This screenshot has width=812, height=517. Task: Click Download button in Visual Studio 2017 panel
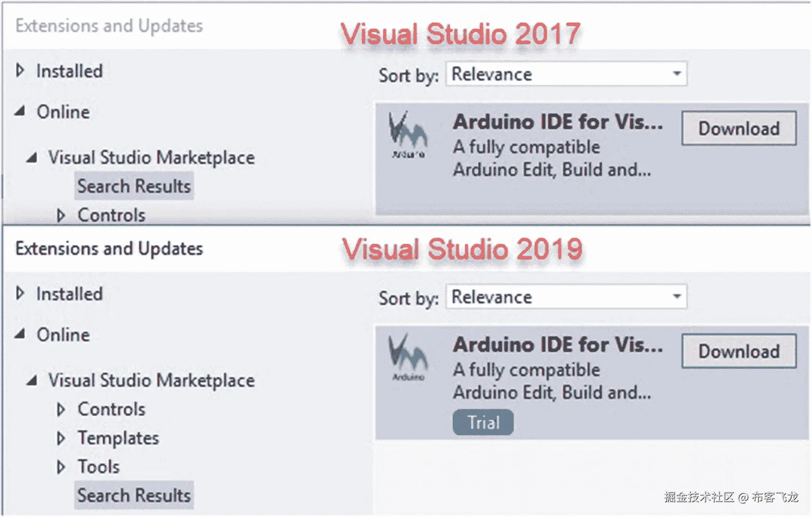739,128
